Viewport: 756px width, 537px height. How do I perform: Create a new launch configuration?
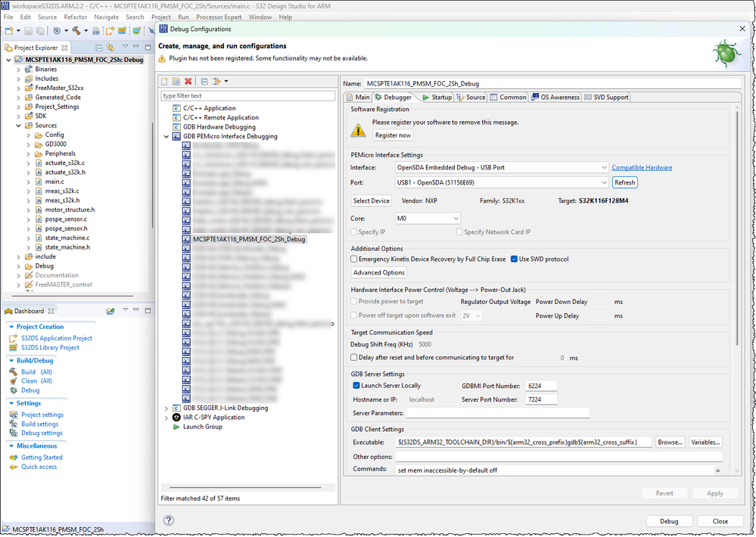point(164,81)
